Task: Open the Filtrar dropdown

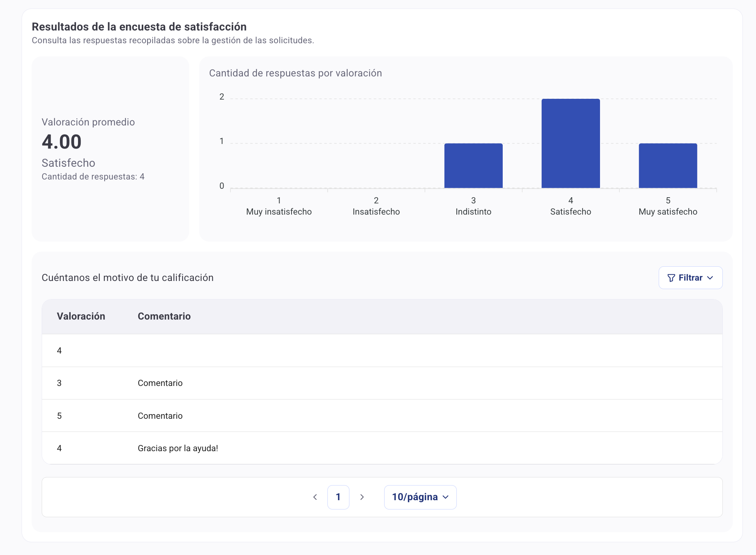Action: (690, 277)
